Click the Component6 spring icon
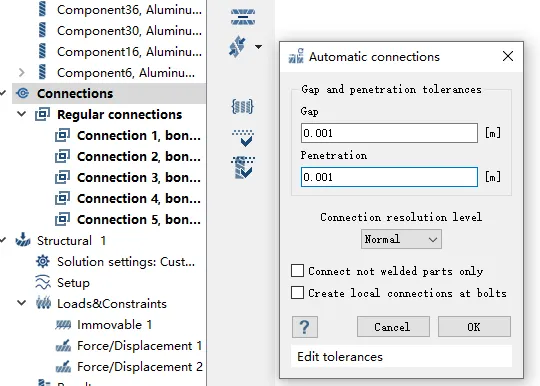This screenshot has height=386, width=540. click(42, 72)
